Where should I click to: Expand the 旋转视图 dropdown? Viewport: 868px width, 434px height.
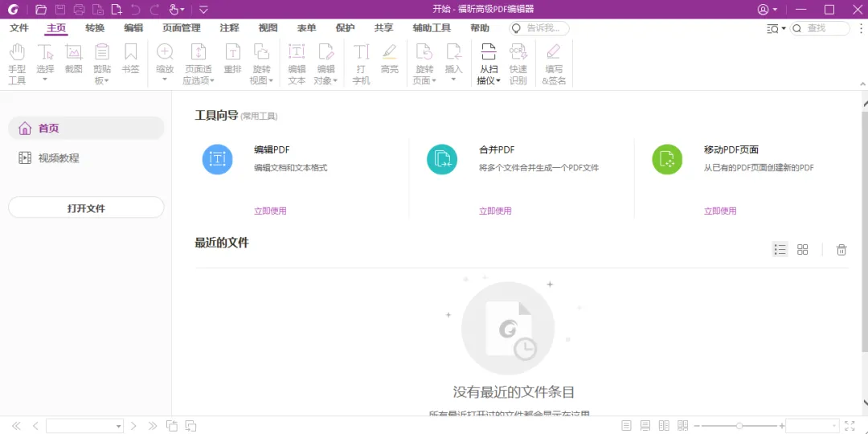point(272,81)
